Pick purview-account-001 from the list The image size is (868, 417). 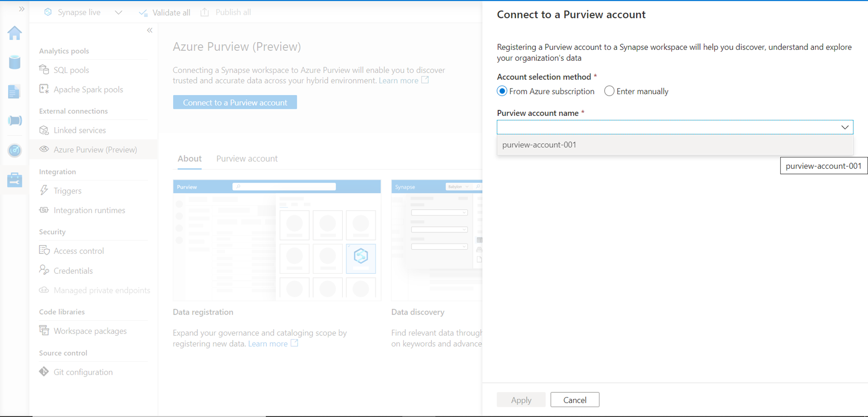(539, 145)
